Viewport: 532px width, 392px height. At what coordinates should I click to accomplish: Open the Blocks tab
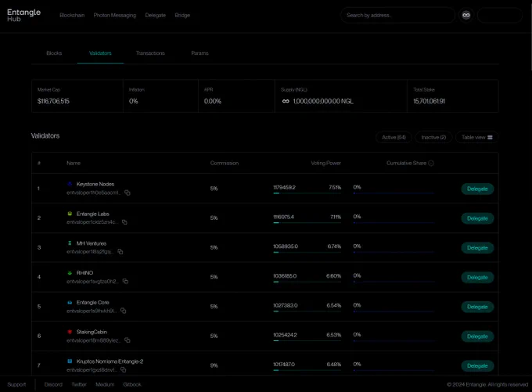click(x=54, y=53)
